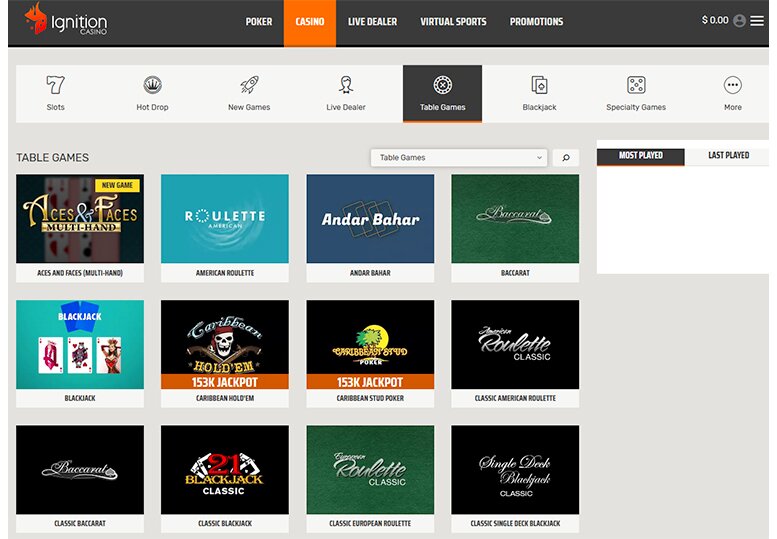Open the Promotions menu item
Image resolution: width=777 pixels, height=539 pixels.
(536, 22)
